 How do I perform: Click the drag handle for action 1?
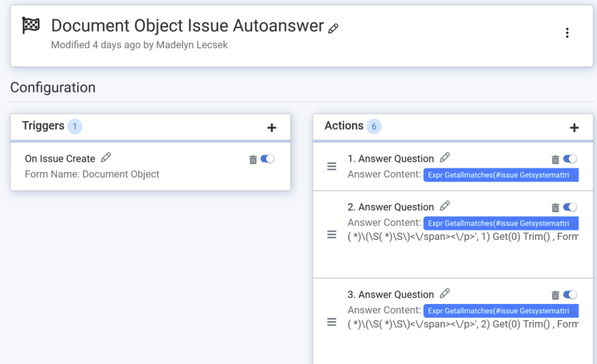pyautogui.click(x=332, y=166)
